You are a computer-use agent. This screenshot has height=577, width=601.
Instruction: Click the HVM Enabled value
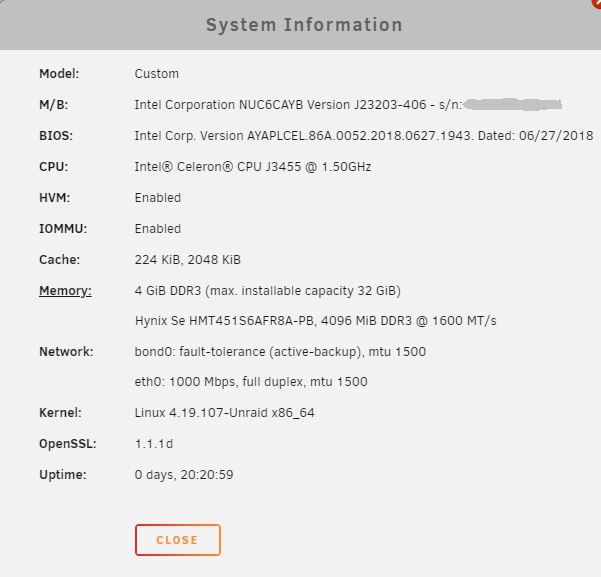coord(158,198)
